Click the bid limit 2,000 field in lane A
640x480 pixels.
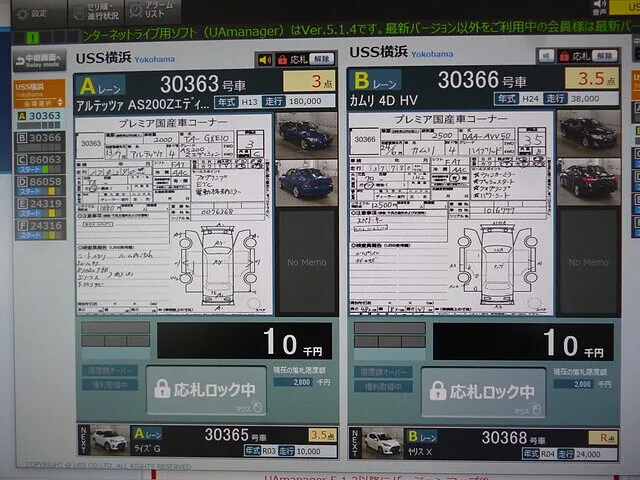pyautogui.click(x=293, y=382)
